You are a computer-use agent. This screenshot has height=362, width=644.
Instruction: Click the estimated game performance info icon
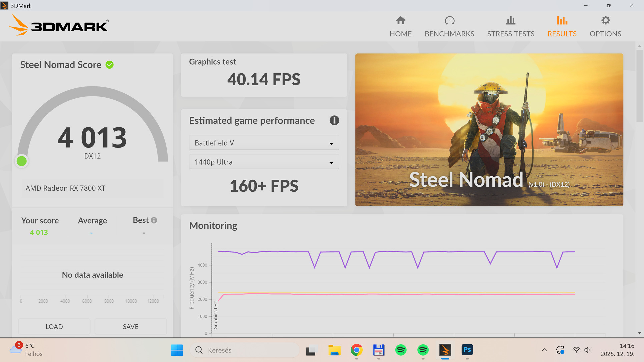click(334, 120)
